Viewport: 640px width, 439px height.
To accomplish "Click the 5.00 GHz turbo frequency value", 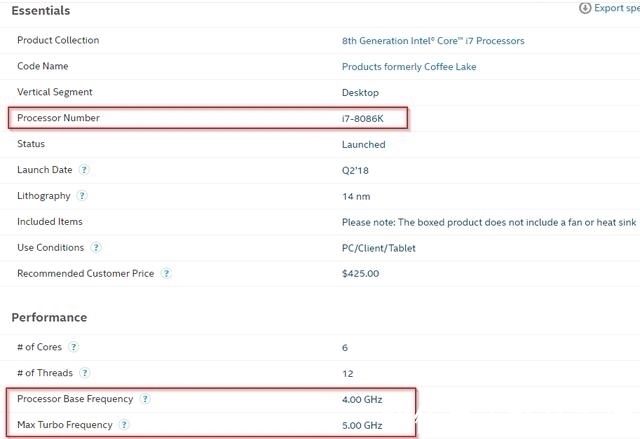I will [362, 425].
